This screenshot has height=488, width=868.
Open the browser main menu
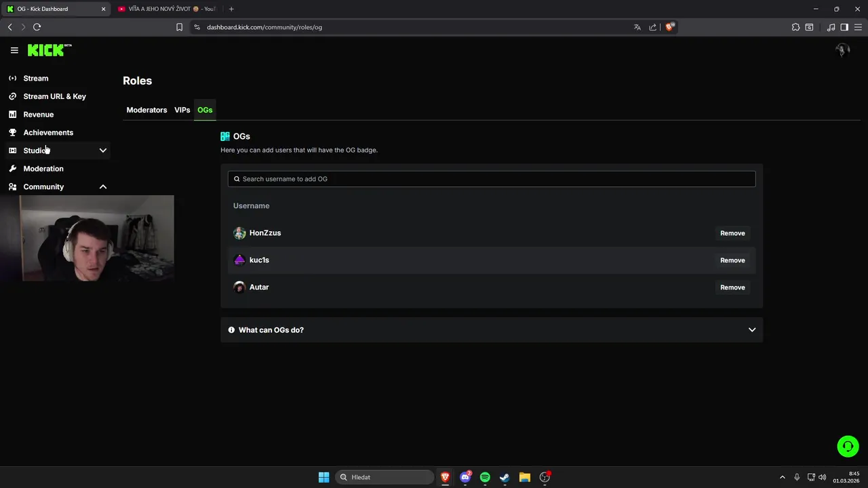tap(859, 27)
